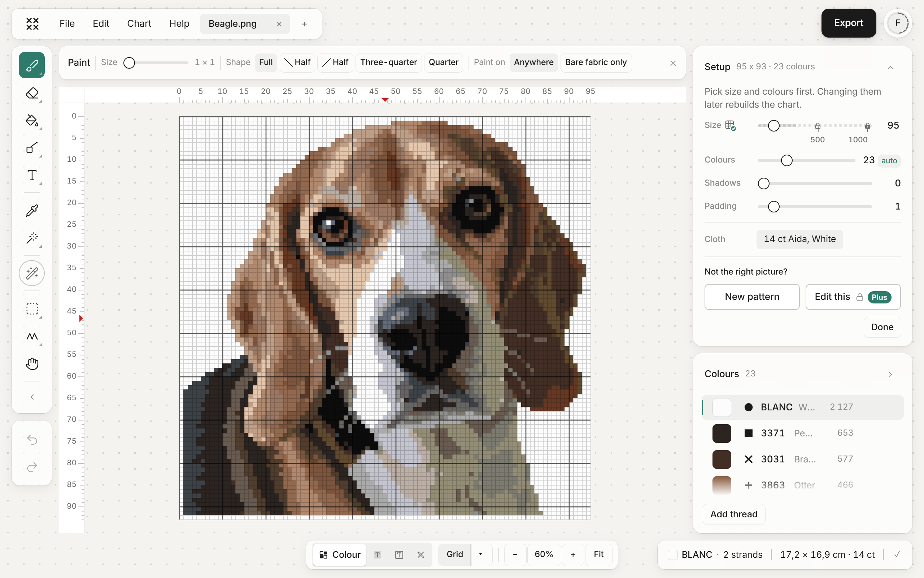The height and width of the screenshot is (578, 924).
Task: Undo the last action
Action: click(32, 440)
